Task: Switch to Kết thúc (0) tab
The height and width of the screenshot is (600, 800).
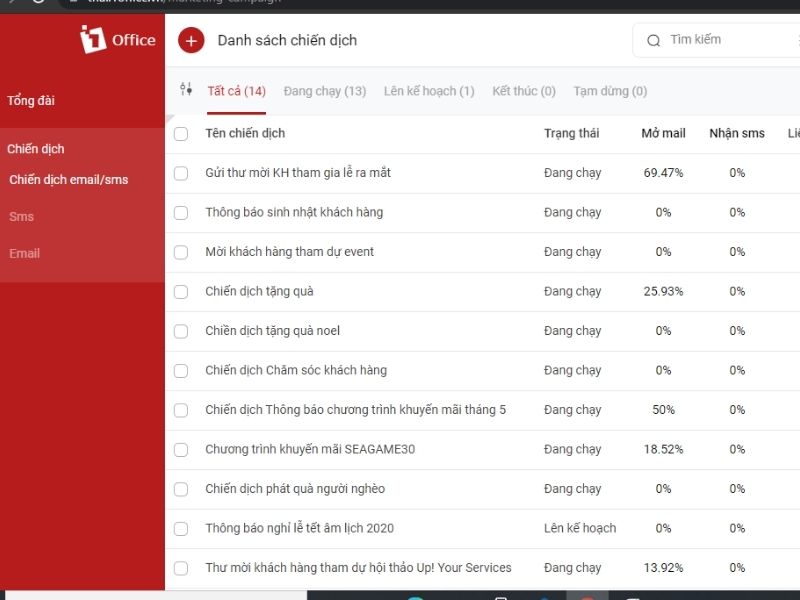Action: 524,91
